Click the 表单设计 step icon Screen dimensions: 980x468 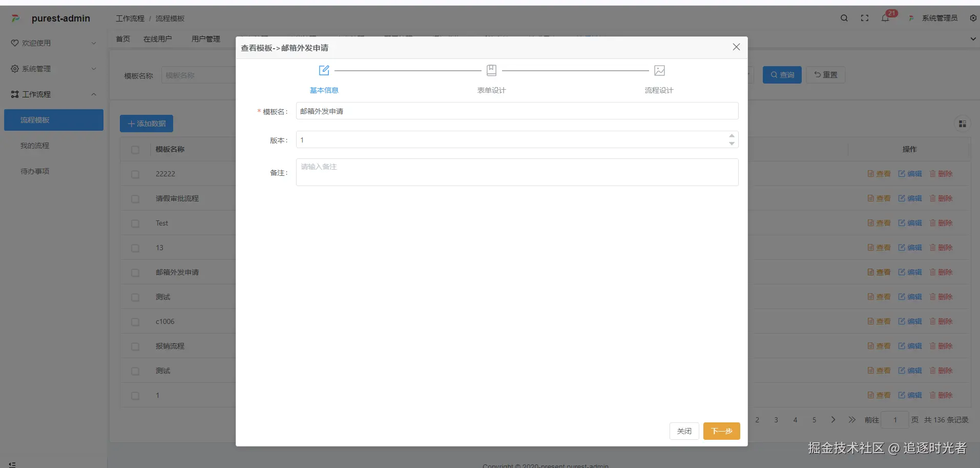[x=491, y=70]
